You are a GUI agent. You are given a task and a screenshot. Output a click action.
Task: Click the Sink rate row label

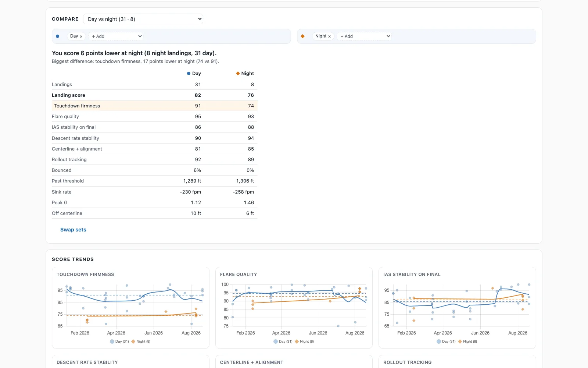[x=62, y=192]
